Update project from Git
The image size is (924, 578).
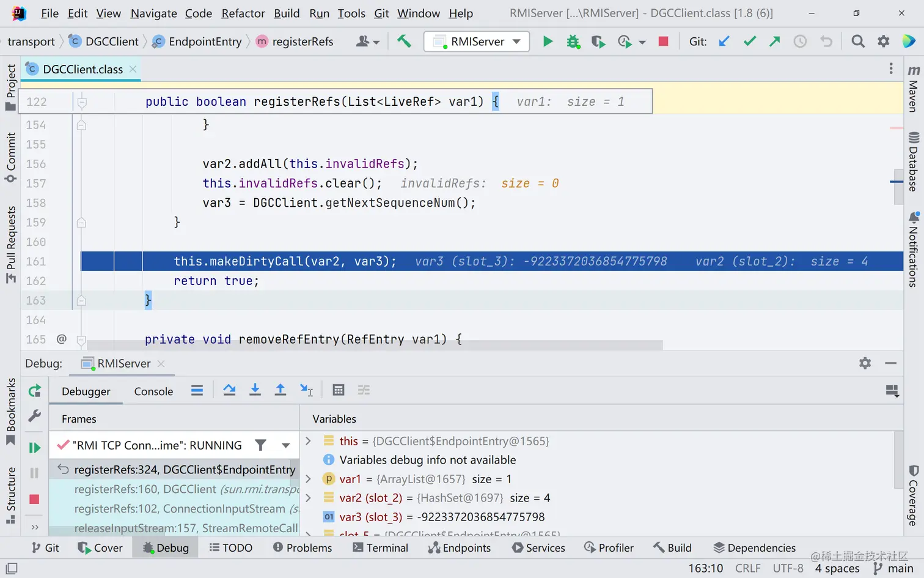724,41
